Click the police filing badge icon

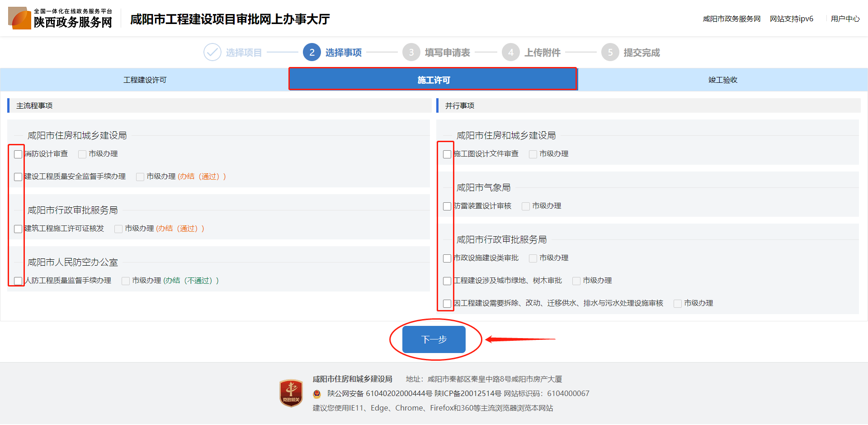coord(317,394)
